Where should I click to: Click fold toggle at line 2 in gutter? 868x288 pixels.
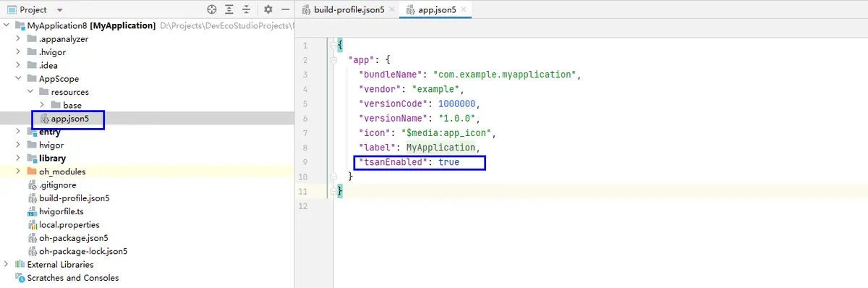(x=333, y=60)
